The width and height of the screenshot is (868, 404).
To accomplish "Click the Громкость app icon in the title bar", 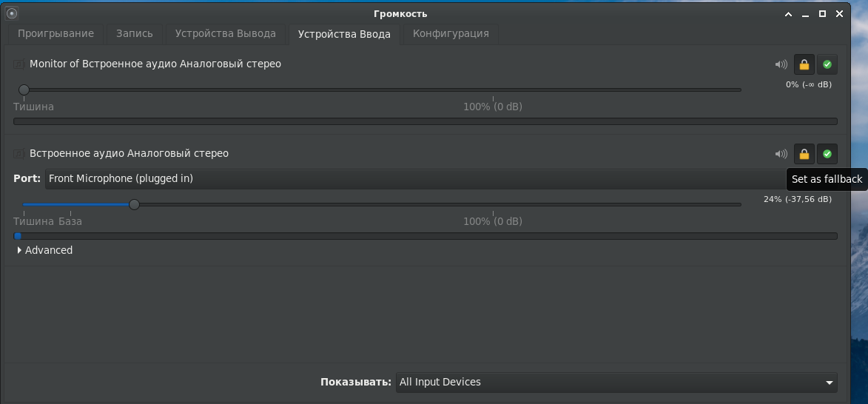I will [x=12, y=13].
